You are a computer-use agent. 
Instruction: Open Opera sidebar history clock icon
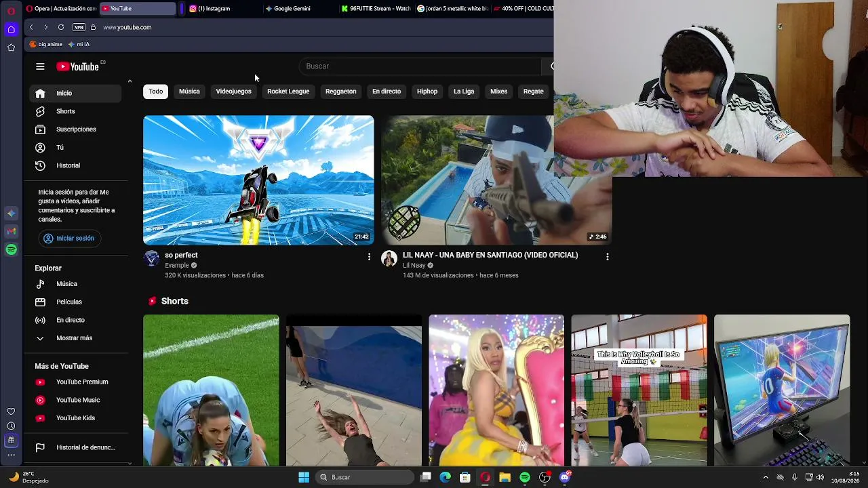coord(11,426)
